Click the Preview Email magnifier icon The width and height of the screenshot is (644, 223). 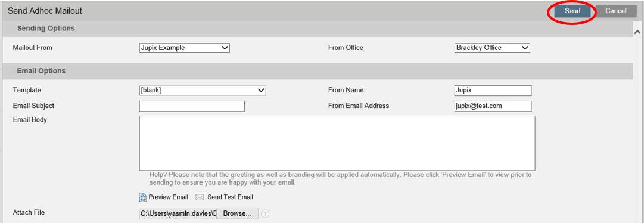tap(143, 197)
